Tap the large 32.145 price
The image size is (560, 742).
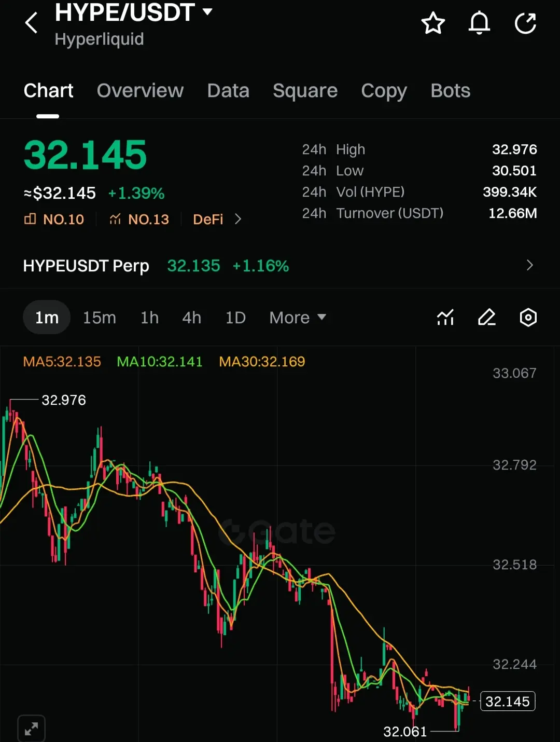(86, 155)
